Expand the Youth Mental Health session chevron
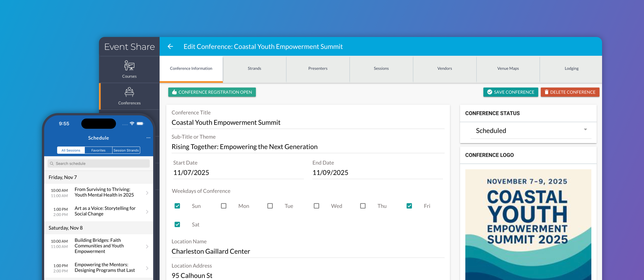 point(147,193)
